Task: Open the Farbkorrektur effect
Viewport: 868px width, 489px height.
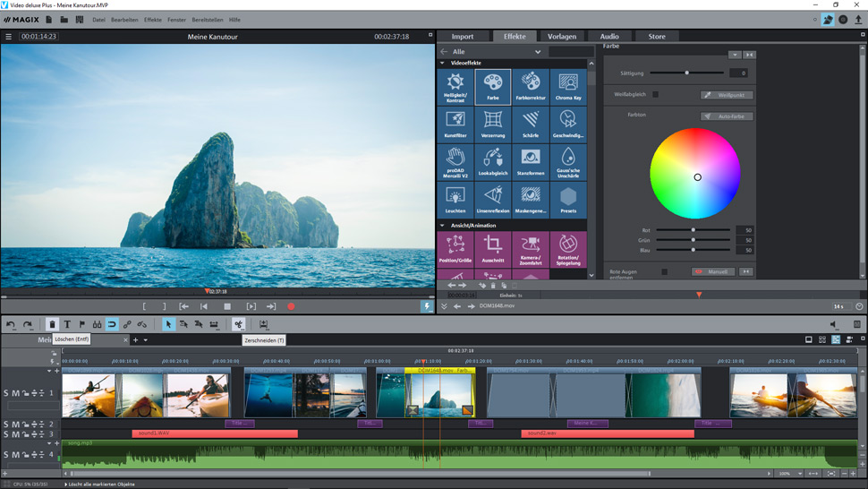Action: point(531,87)
